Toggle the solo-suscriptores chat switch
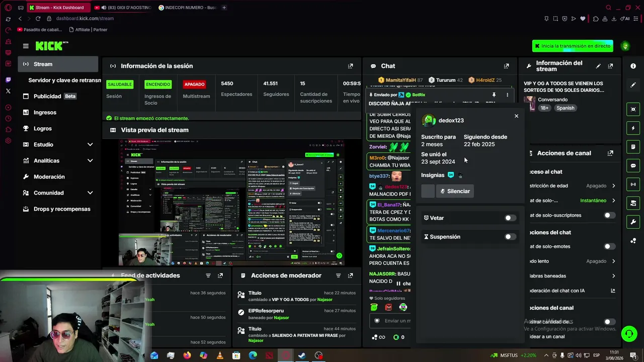 pyautogui.click(x=609, y=215)
